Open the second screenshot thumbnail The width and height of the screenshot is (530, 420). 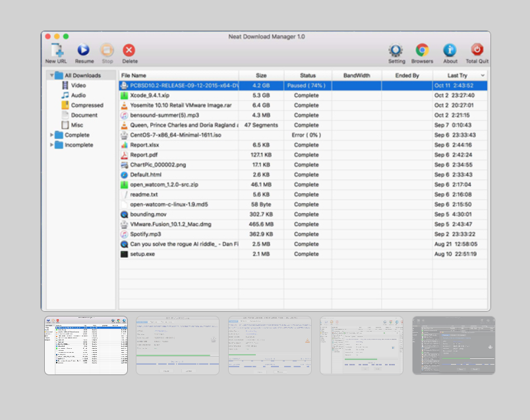point(178,345)
